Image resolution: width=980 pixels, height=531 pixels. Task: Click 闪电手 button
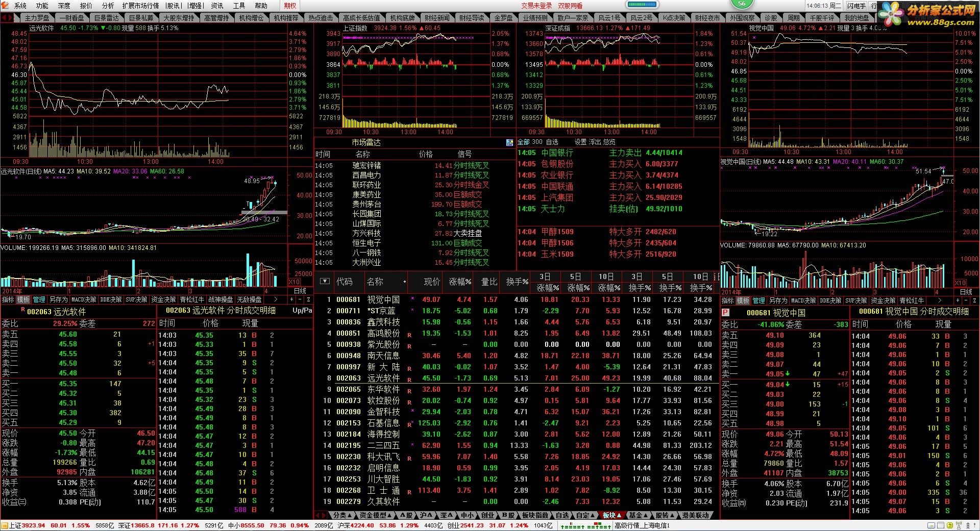[x=856, y=6]
